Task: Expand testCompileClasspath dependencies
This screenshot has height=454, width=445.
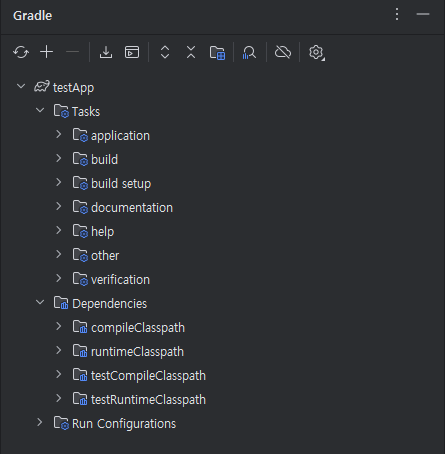Action: coord(59,374)
